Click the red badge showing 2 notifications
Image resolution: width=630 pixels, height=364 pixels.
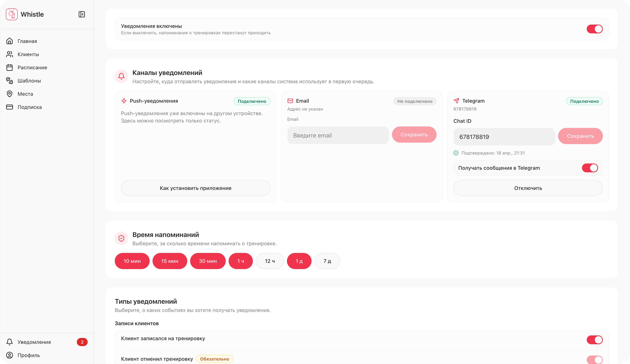(82, 342)
